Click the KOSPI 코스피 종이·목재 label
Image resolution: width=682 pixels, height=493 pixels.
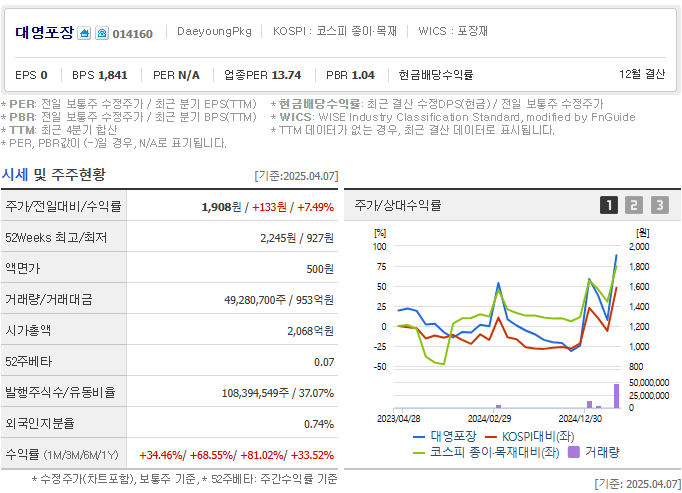click(335, 31)
